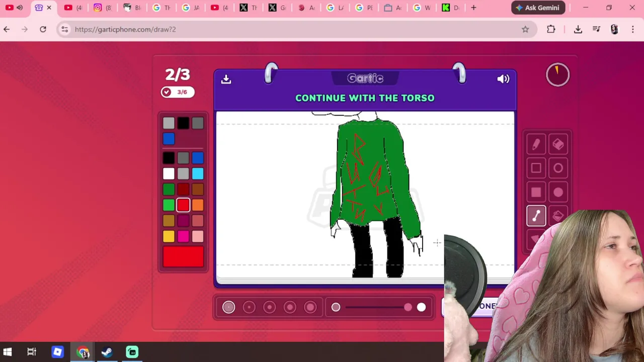Viewport: 644px width, 362px height.
Task: Pick the yellow color swatch
Action: [169, 236]
